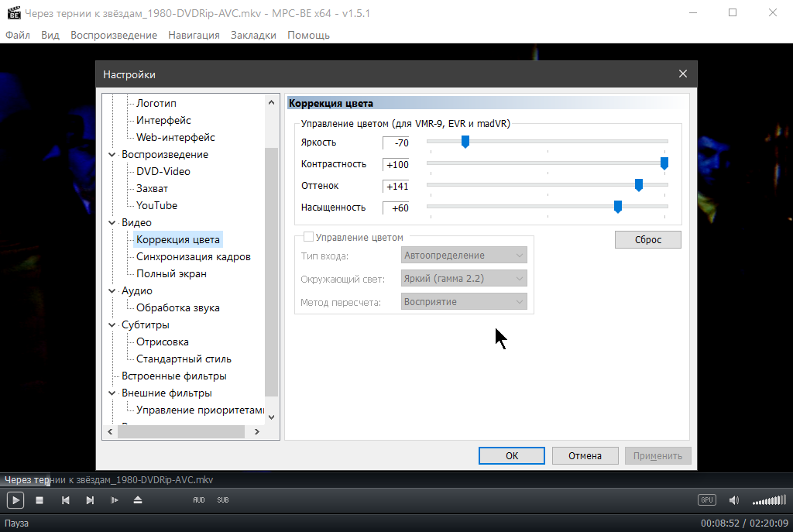
Task: Open the Вид menu
Action: click(50, 35)
